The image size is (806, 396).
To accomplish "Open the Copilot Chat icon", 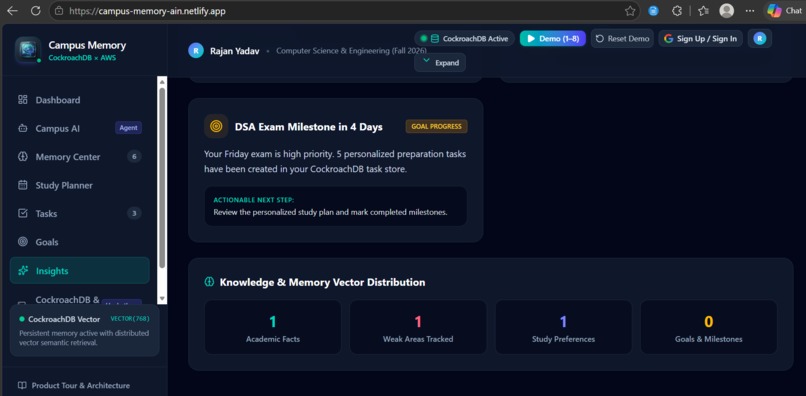I will tap(774, 11).
